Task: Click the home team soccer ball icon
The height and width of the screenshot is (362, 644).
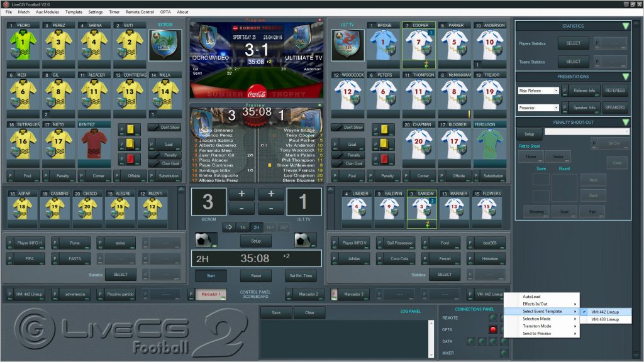Action: pos(206,240)
